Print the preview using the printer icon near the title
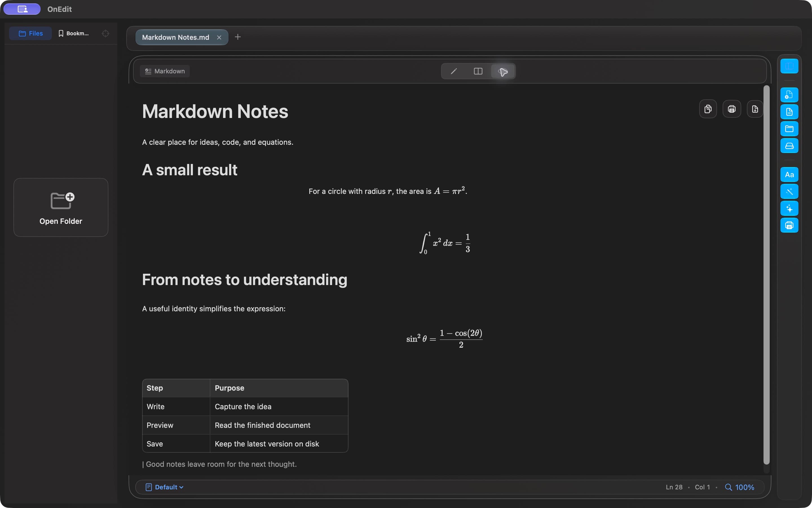 tap(732, 109)
